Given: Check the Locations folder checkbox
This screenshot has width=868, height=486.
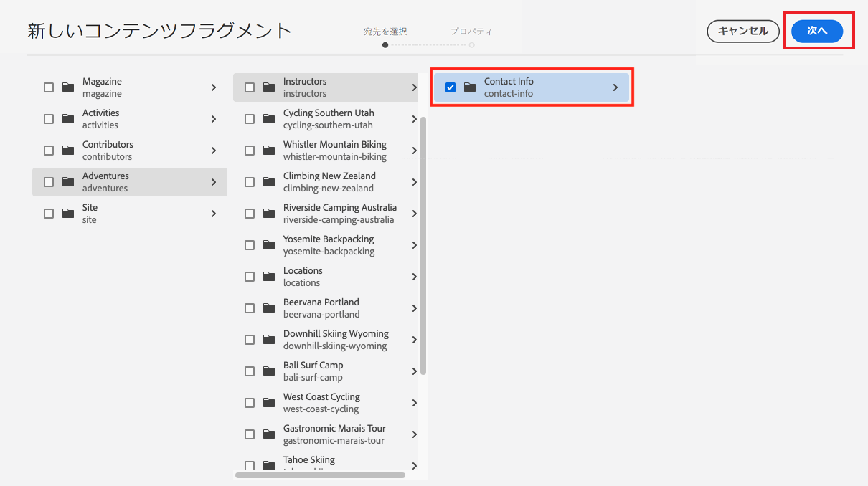Looking at the screenshot, I should (x=250, y=277).
